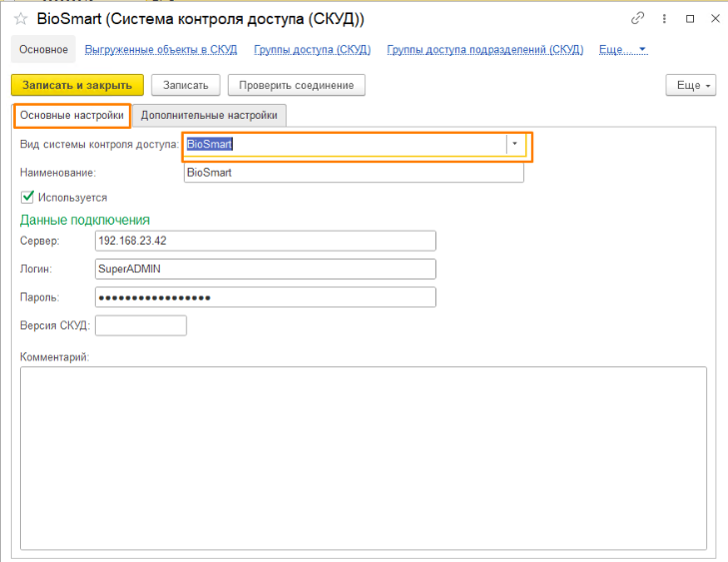Image resolution: width=728 pixels, height=562 pixels.
Task: Open Группы доступа подразделений (СКУД) link
Action: [484, 50]
